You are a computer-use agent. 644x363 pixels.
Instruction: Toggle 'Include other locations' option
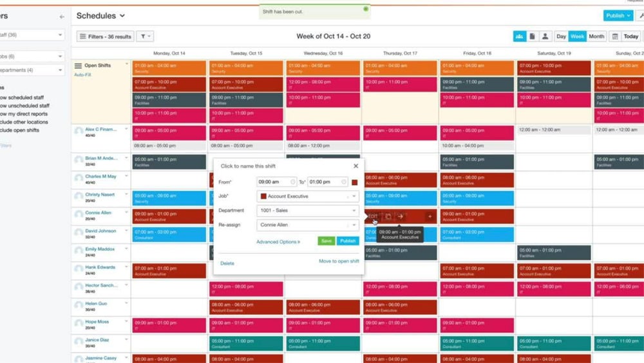pos(24,122)
